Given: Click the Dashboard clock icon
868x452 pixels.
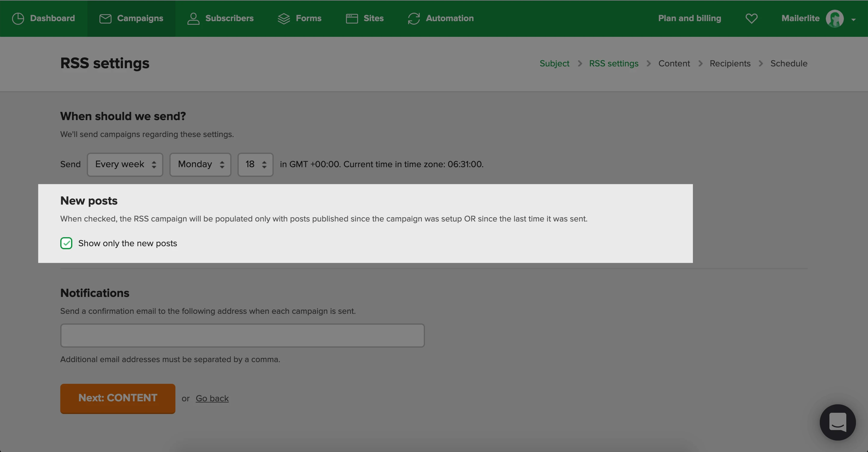Looking at the screenshot, I should pyautogui.click(x=18, y=18).
